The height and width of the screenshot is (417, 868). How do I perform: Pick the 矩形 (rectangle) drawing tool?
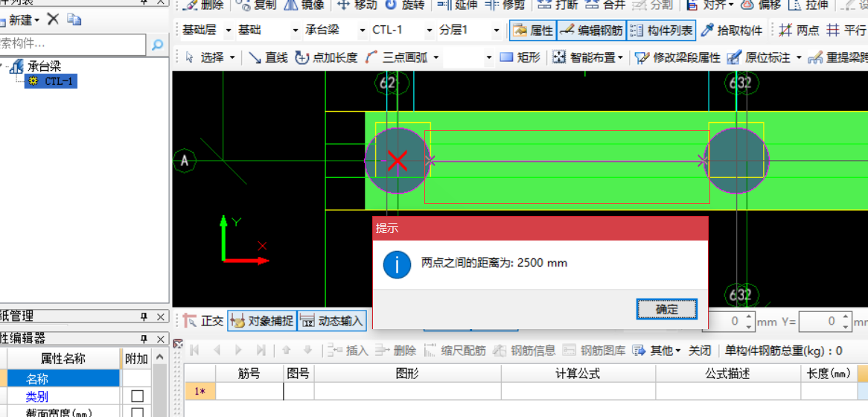520,57
